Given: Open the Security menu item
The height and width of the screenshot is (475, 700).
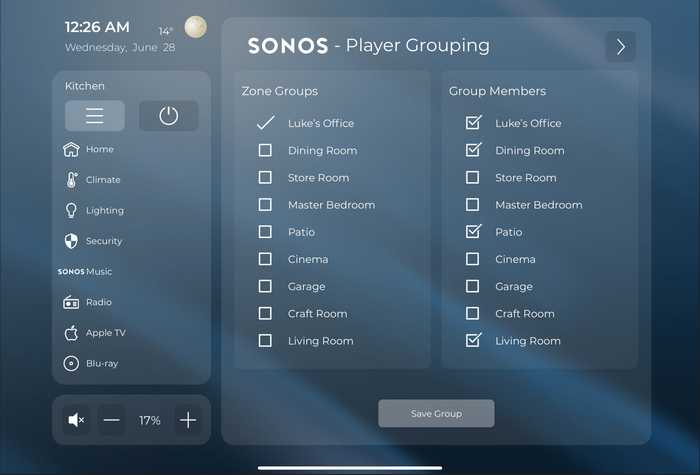Looking at the screenshot, I should click(104, 241).
